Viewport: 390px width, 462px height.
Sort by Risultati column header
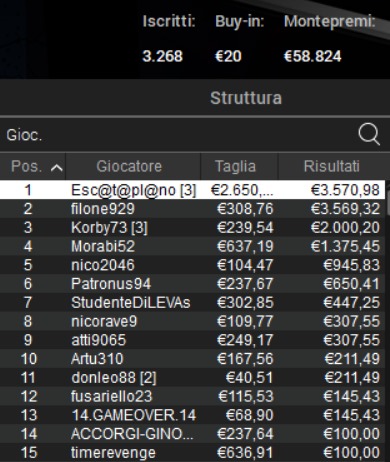332,166
